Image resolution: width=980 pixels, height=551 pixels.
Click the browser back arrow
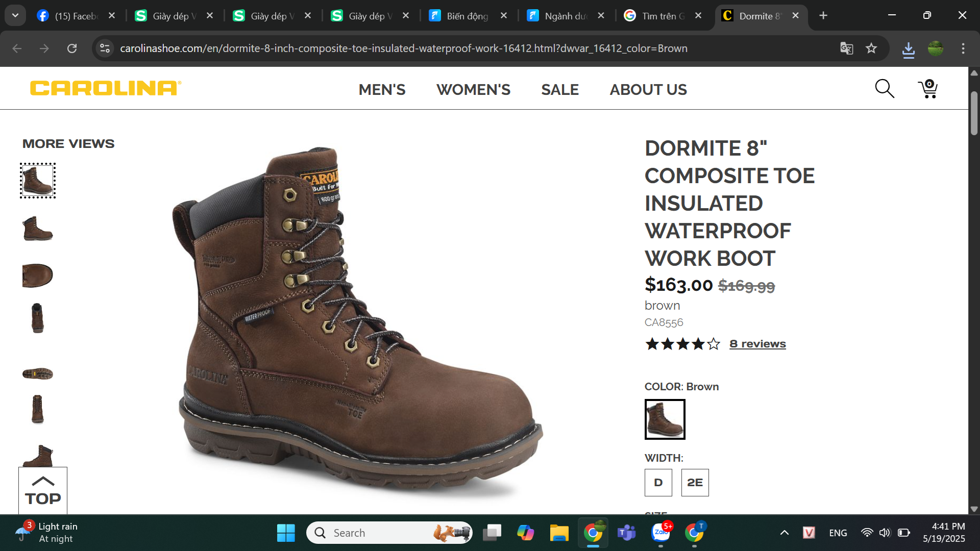pyautogui.click(x=17, y=48)
